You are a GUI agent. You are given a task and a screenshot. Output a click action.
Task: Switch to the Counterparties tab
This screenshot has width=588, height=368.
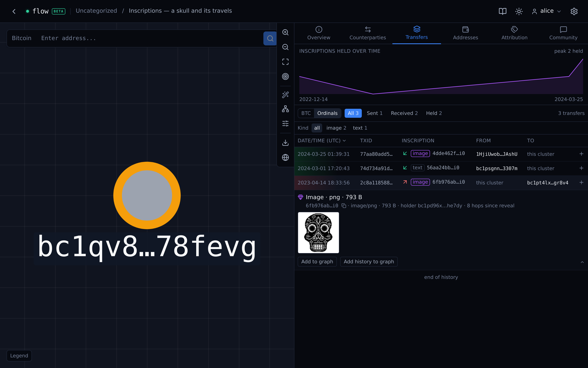[368, 33]
